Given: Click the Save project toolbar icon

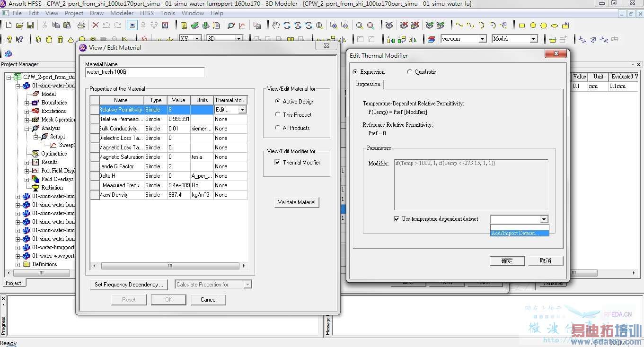Looking at the screenshot, I should 31,25.
